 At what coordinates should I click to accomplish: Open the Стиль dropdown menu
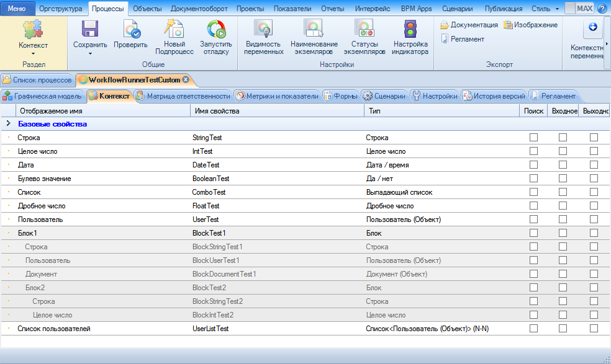545,9
